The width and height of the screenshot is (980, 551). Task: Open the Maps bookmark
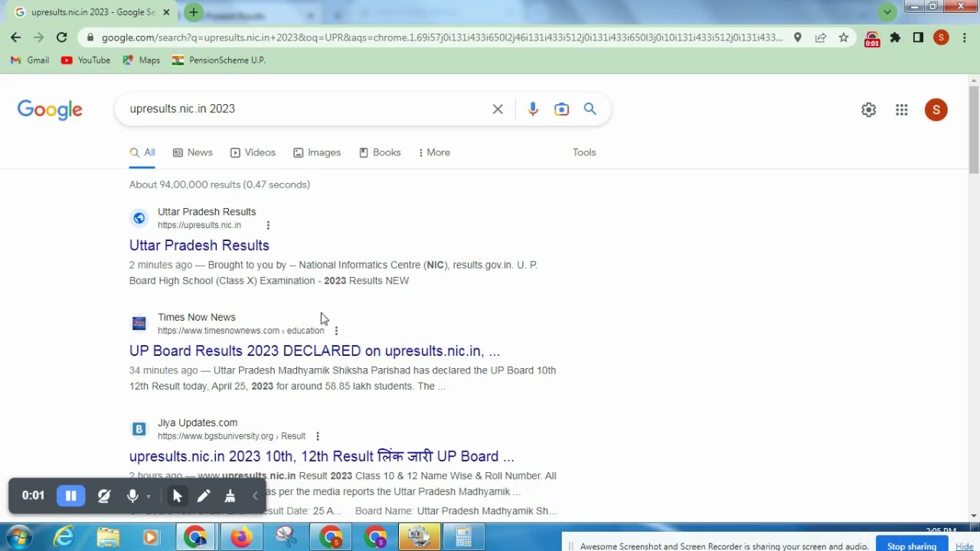pyautogui.click(x=142, y=60)
